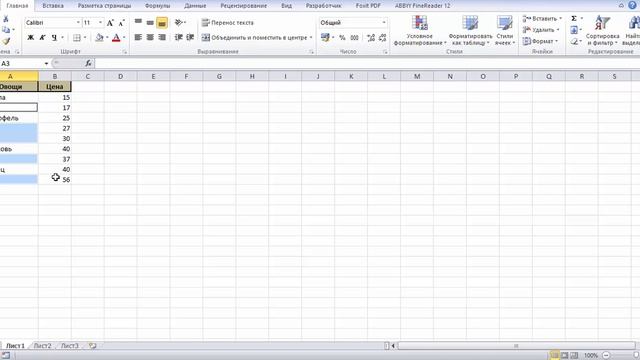Click the insert new sheet icon
Image resolution: width=640 pixels, height=360 pixels.
93,346
